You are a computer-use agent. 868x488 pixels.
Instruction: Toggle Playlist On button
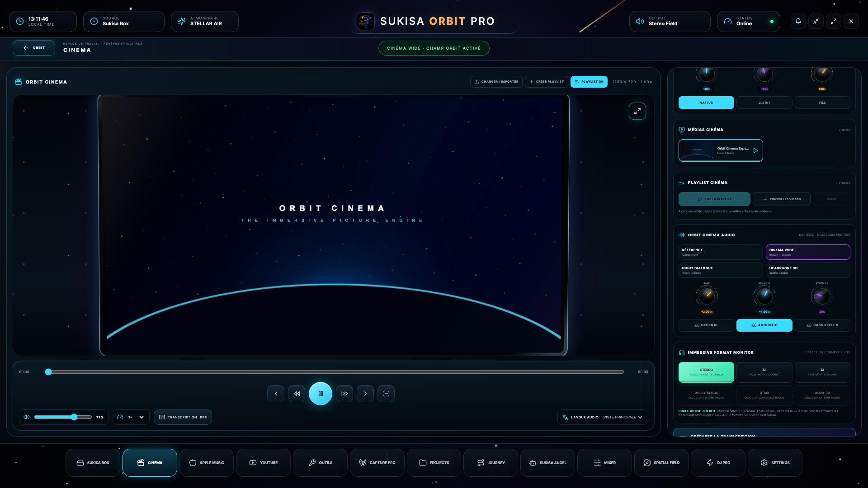[589, 82]
